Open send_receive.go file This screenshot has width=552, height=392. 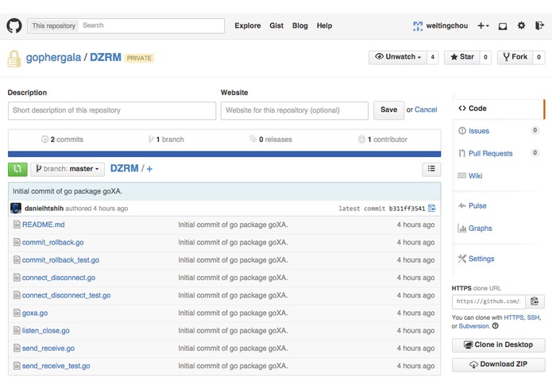48,348
